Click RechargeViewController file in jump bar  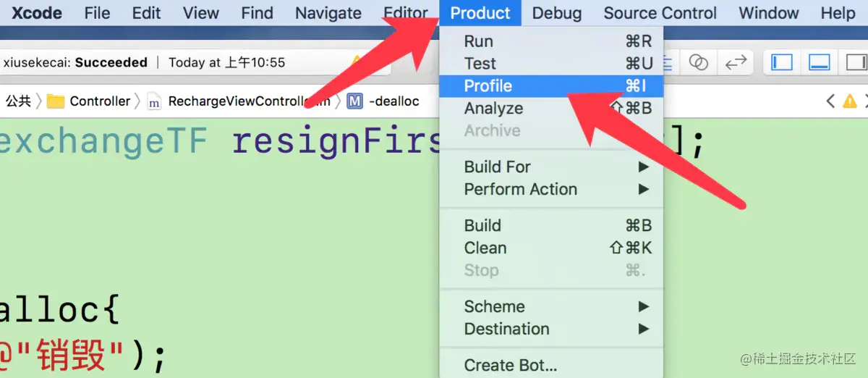pos(239,101)
